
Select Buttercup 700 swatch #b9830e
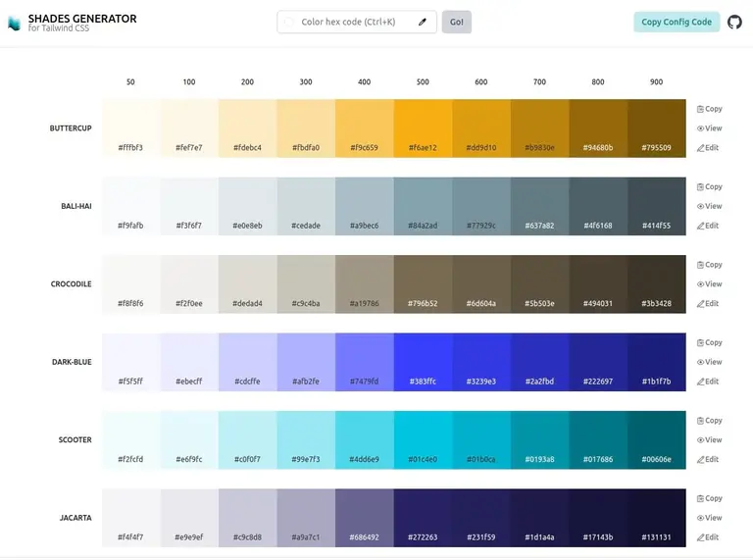(540, 128)
